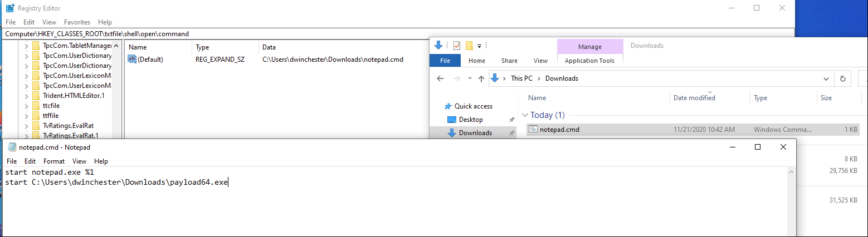Select the notepad.cmd path data value
868x237 pixels.
point(333,59)
